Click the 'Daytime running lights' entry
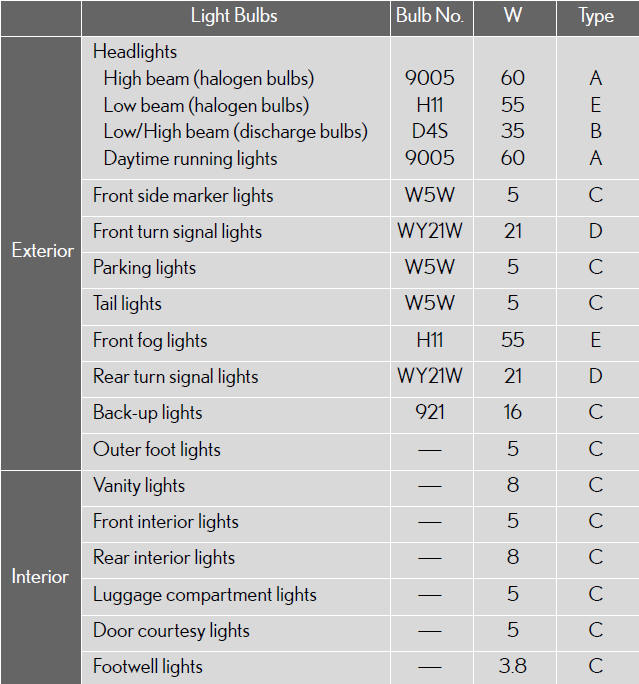 click(x=190, y=158)
